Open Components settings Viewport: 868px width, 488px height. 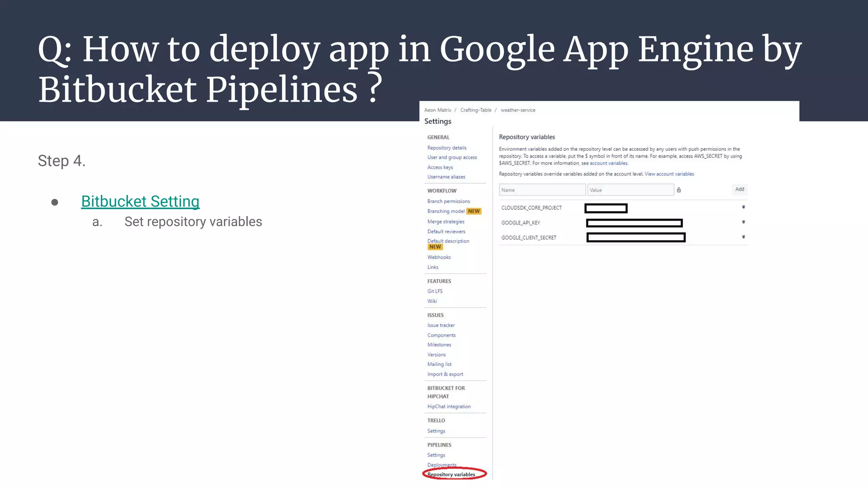pyautogui.click(x=441, y=335)
